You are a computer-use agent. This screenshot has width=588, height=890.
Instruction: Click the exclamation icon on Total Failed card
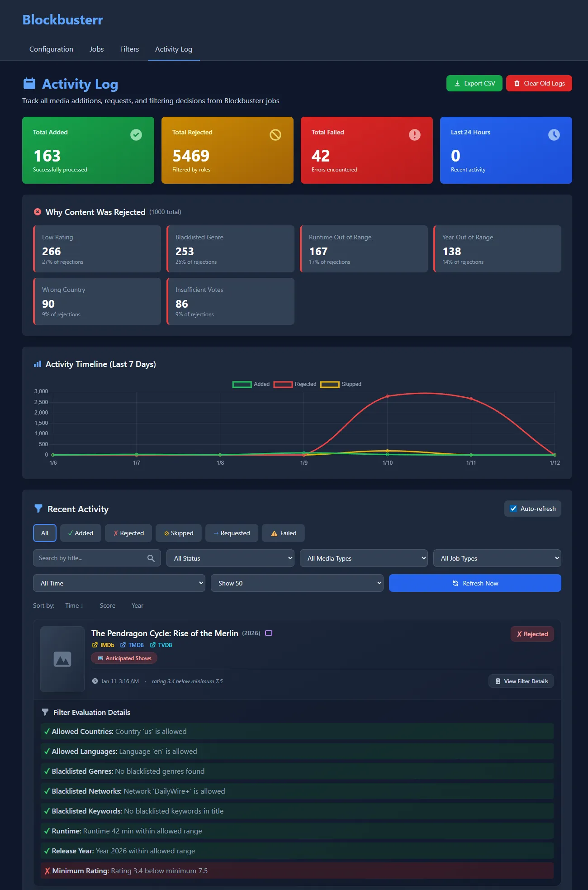[415, 135]
